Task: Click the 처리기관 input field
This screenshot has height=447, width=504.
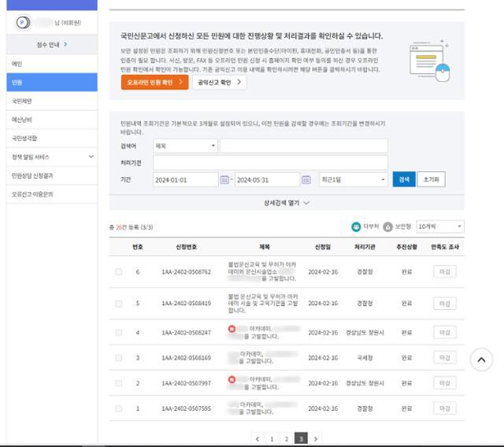Action: (270, 162)
